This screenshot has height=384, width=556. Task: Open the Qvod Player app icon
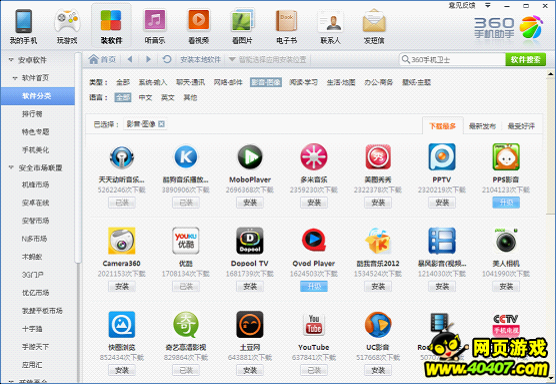(314, 240)
